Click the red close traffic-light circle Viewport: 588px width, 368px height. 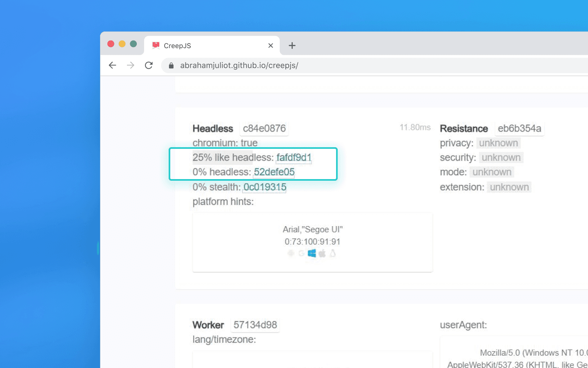coord(111,43)
